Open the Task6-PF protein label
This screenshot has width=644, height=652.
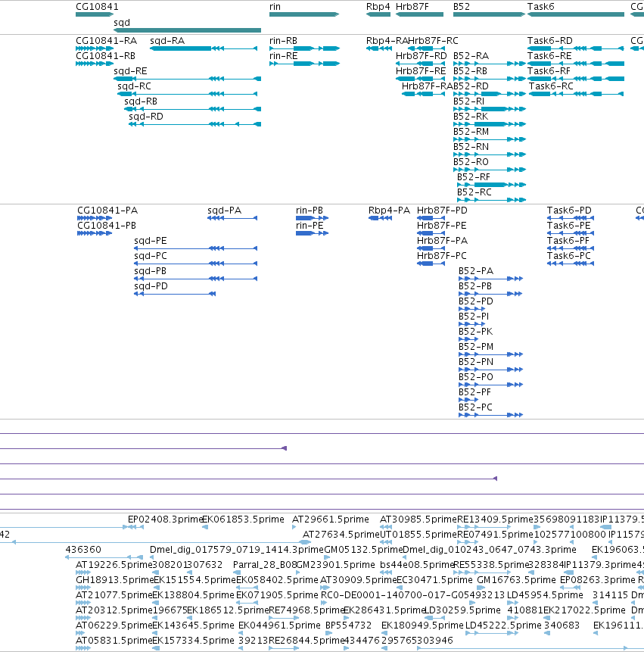click(x=568, y=240)
